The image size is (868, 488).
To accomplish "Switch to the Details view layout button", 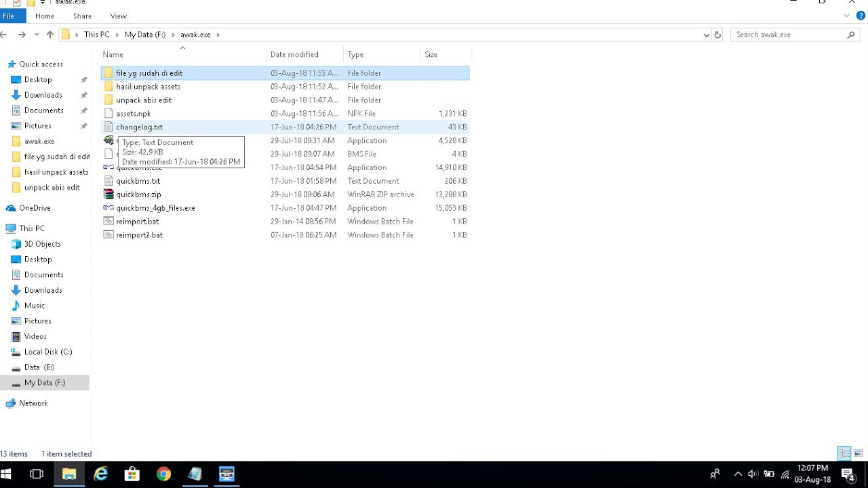I will pos(844,453).
